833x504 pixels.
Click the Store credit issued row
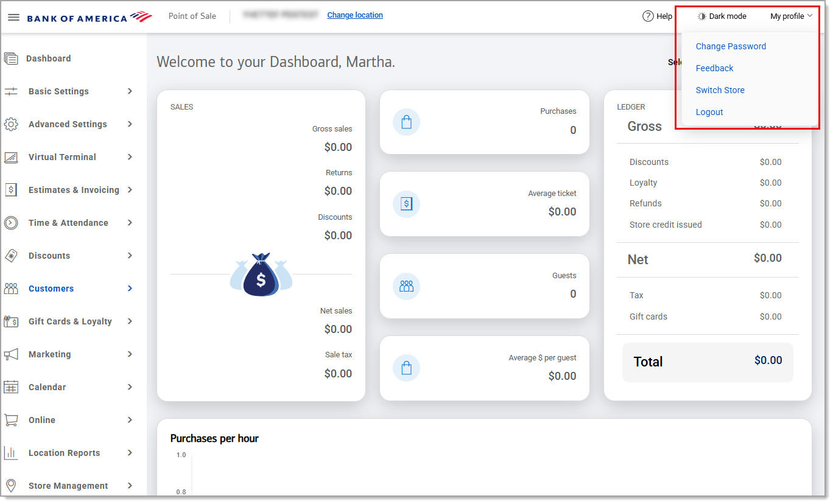(706, 225)
